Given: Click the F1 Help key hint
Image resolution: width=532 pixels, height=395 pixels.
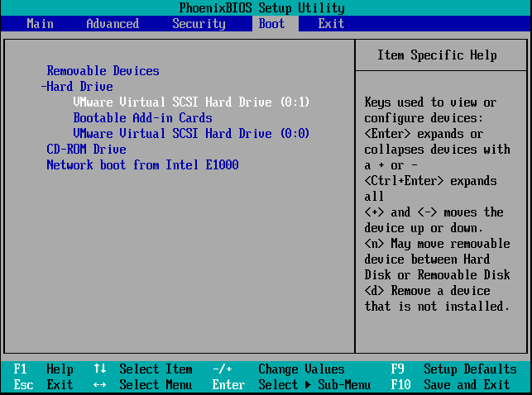Looking at the screenshot, I should click(x=43, y=369).
